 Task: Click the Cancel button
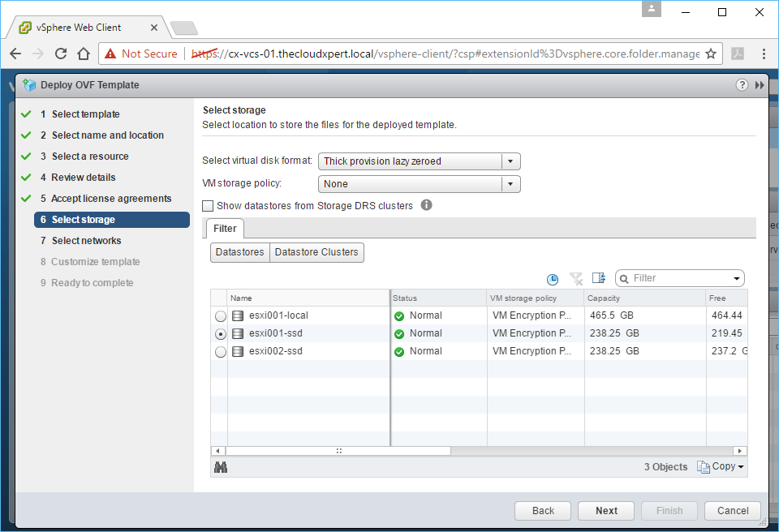[733, 511]
